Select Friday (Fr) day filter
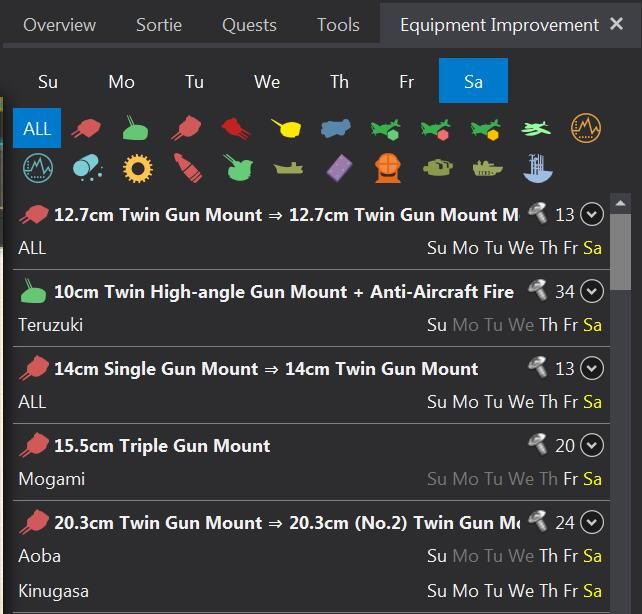The width and height of the screenshot is (642, 614). coord(407,81)
